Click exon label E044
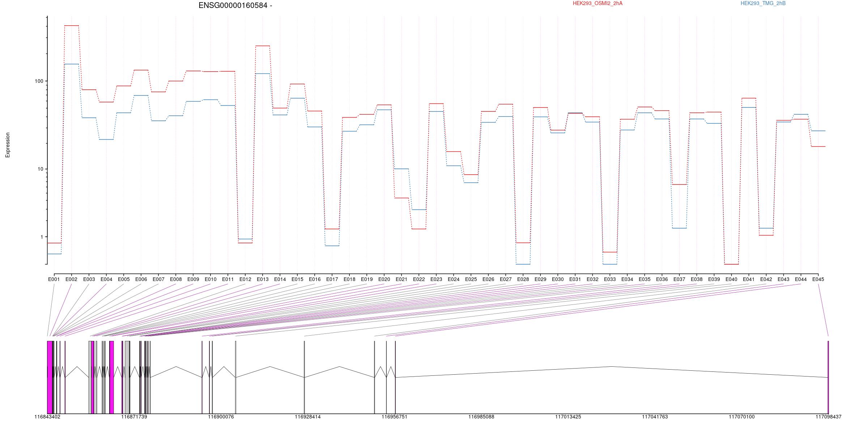The image size is (868, 434). pyautogui.click(x=801, y=279)
